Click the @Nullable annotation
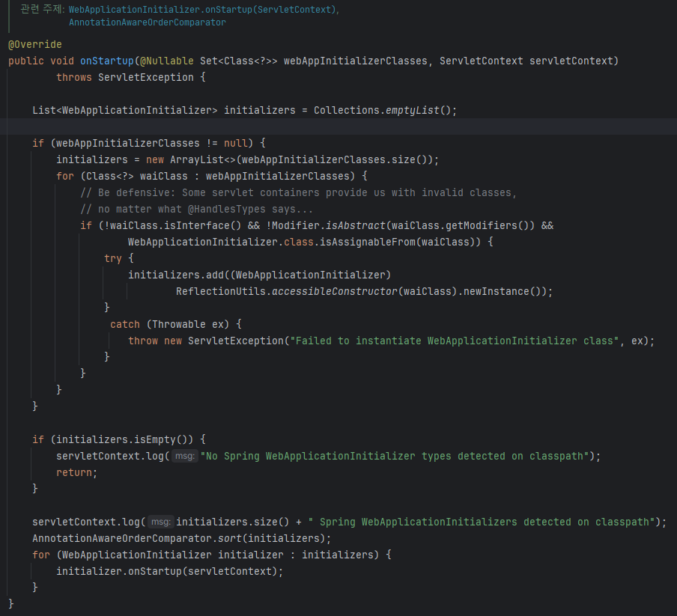The height and width of the screenshot is (616, 677). [x=167, y=61]
